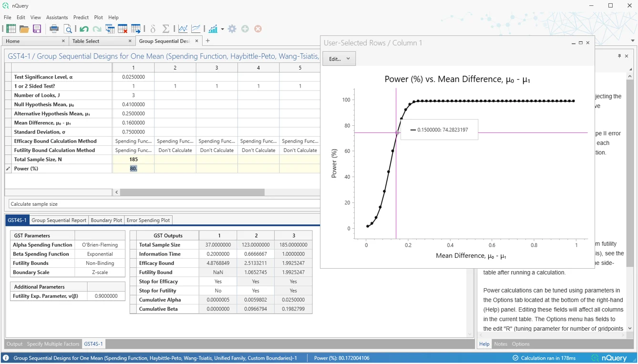Open print preview magnifier icon
Image resolution: width=638 pixels, height=364 pixels.
click(x=68, y=29)
